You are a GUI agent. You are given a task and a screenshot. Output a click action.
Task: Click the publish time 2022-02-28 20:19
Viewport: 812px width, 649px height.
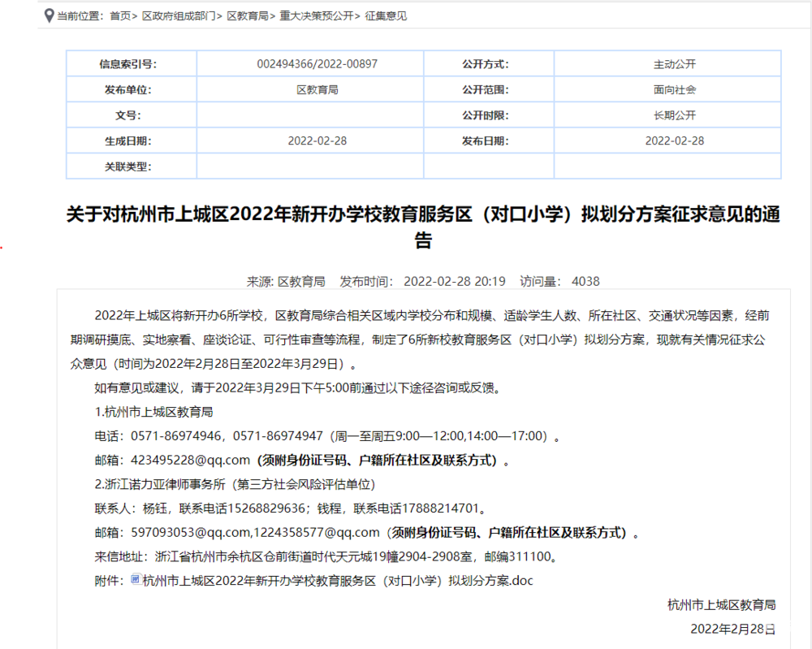tap(455, 281)
